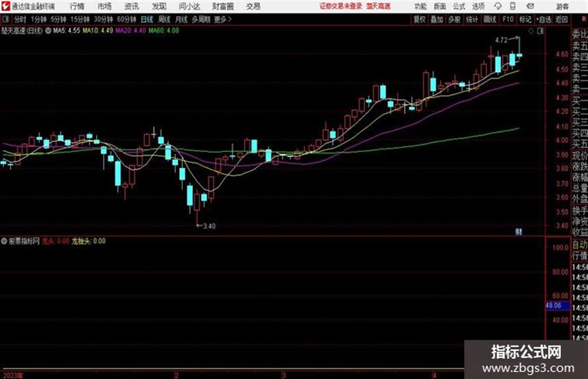Image resolution: width=588 pixels, height=379 pixels.
Task: Click the 股票指标网 sub-chart title
Action: point(24,241)
